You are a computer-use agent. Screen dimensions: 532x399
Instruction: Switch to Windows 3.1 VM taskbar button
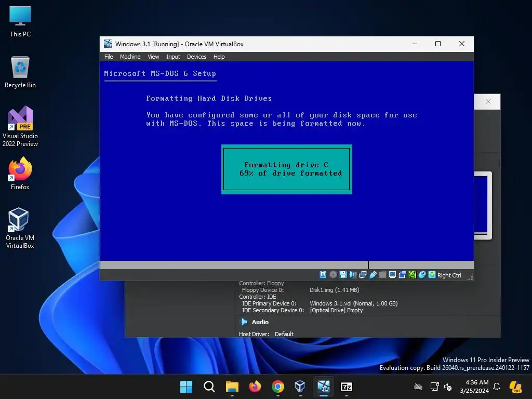[x=323, y=387]
